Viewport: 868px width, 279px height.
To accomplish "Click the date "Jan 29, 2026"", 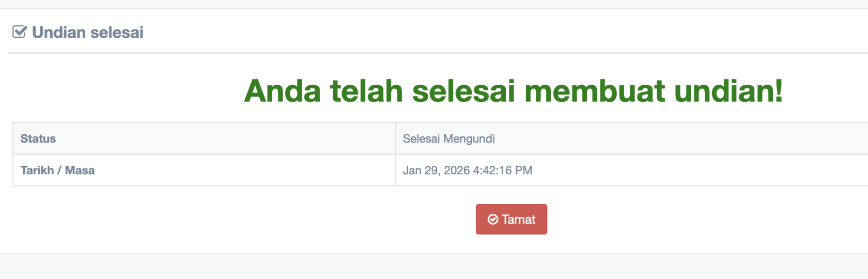I will 436,171.
